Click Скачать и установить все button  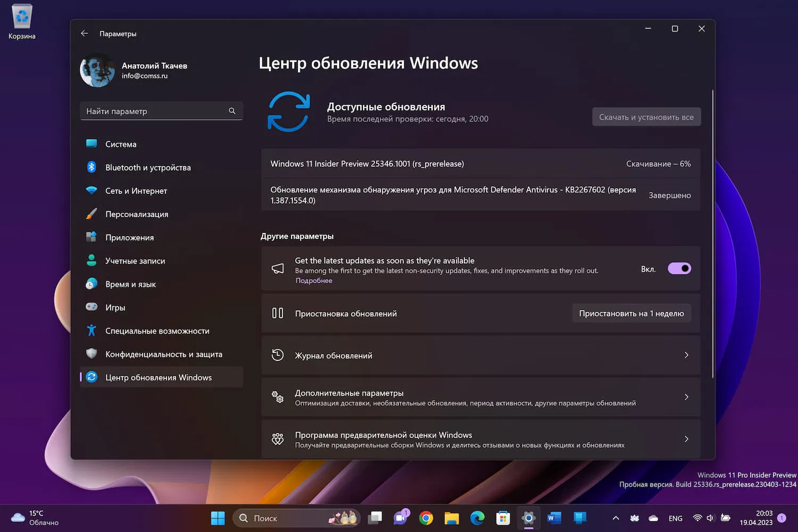point(646,117)
